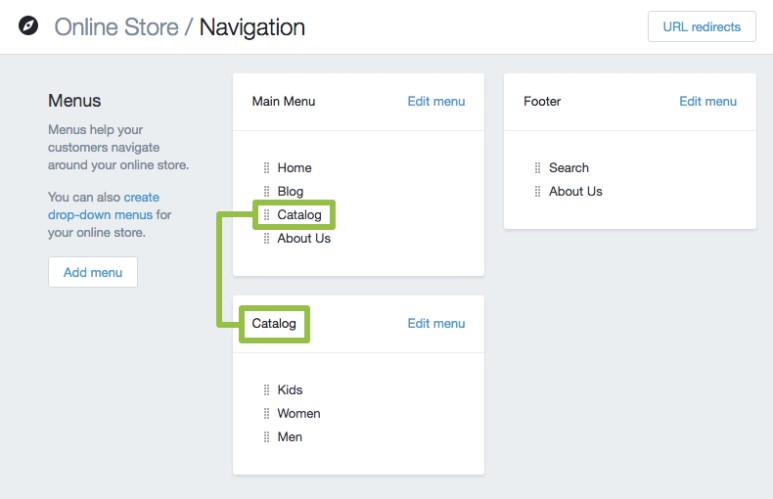This screenshot has width=773, height=499.
Task: Edit the Catalog menu
Action: click(436, 323)
